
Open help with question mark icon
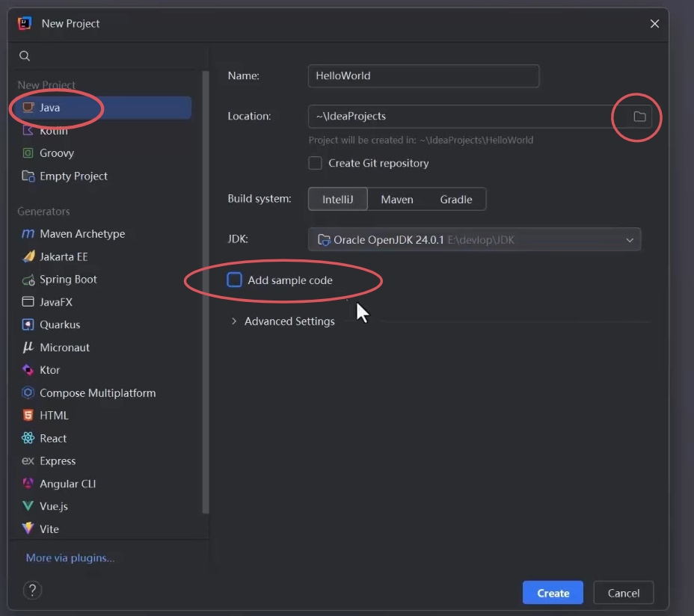(x=32, y=591)
